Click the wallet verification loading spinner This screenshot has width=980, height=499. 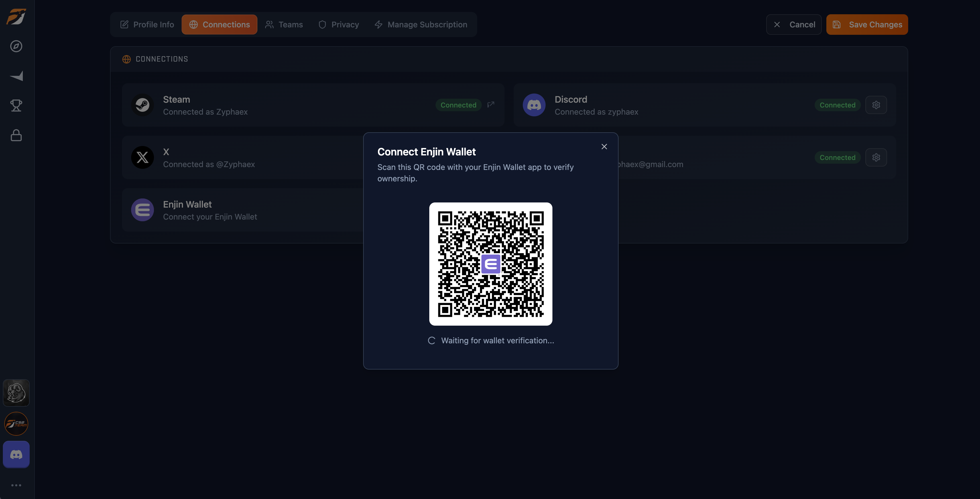(x=431, y=341)
